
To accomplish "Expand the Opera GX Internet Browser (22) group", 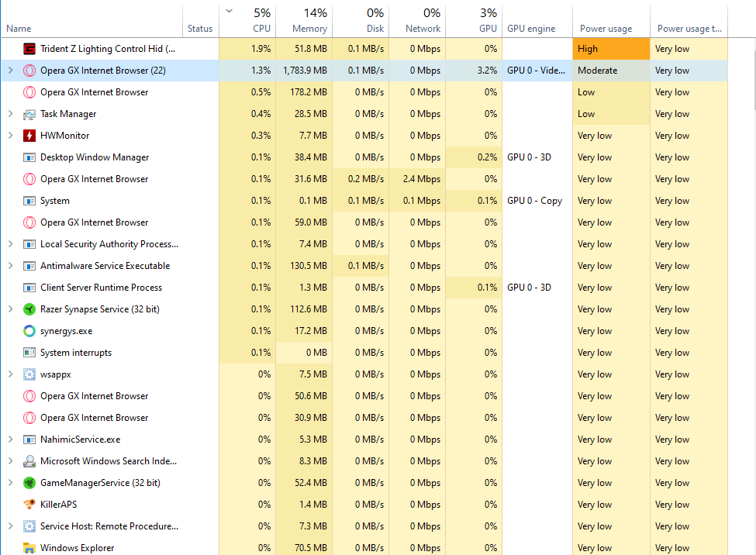I will [x=11, y=71].
